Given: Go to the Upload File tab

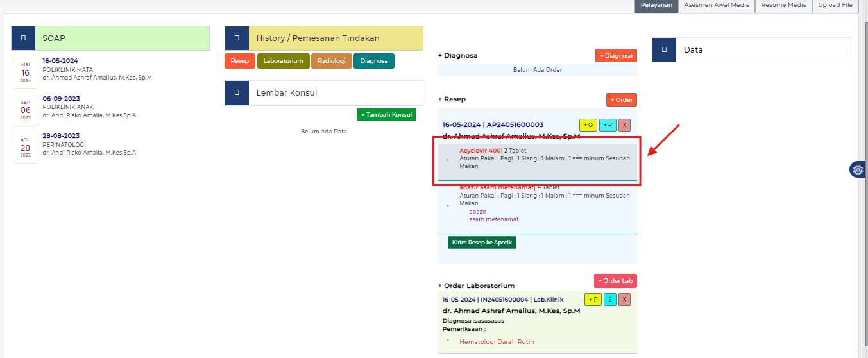Looking at the screenshot, I should pos(835,5).
